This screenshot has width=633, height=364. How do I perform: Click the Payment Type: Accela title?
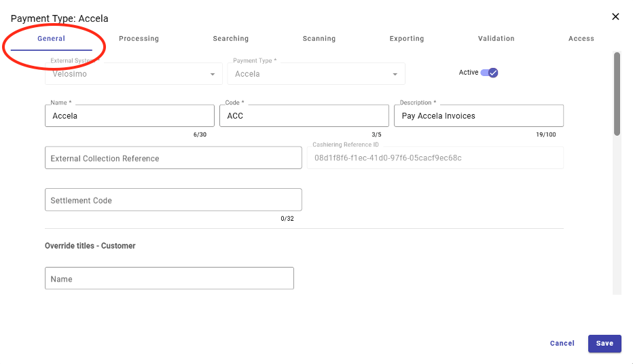(59, 18)
